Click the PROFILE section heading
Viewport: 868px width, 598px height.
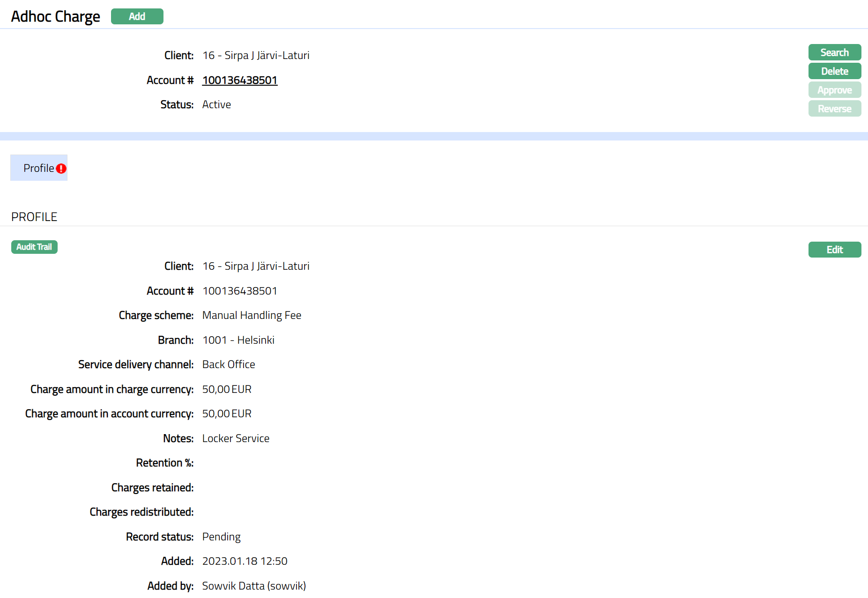tap(34, 217)
